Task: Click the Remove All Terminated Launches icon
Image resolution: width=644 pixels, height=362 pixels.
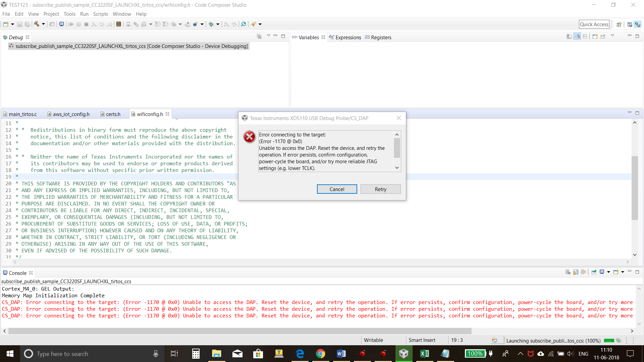Action: coord(259,37)
